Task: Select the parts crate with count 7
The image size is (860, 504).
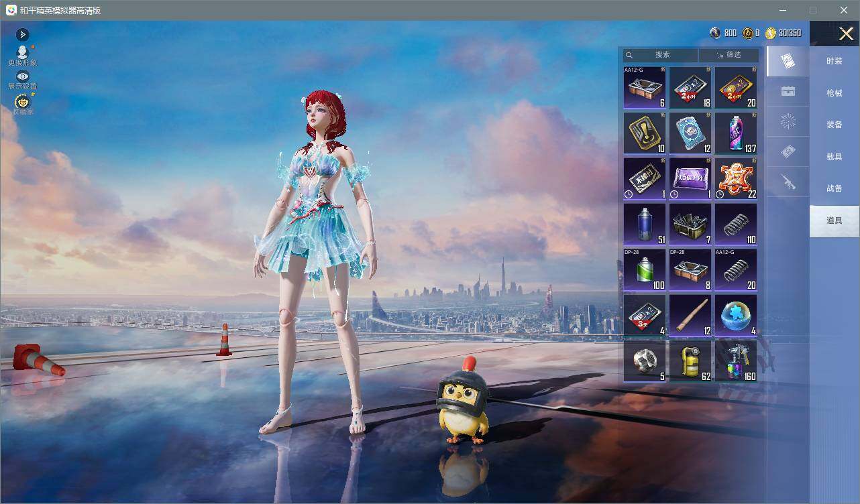Action: [690, 224]
